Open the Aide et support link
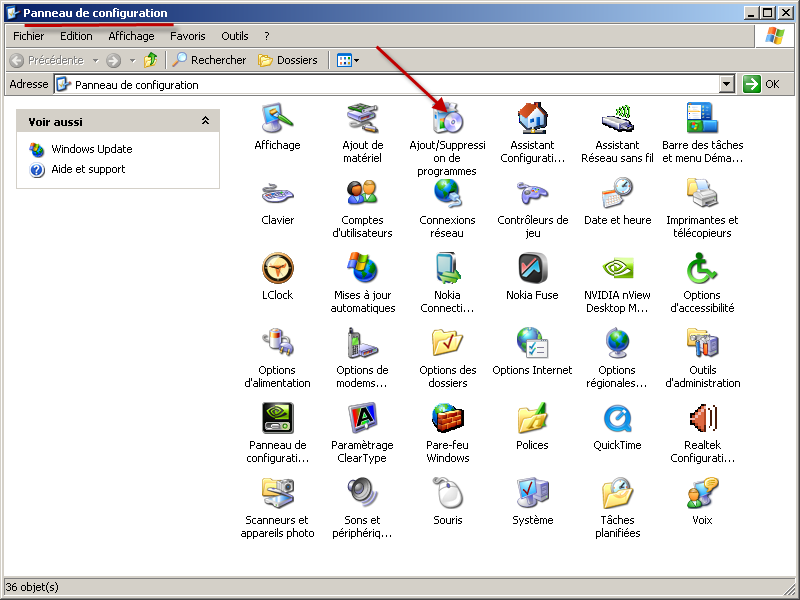This screenshot has width=800, height=600. pyautogui.click(x=88, y=169)
